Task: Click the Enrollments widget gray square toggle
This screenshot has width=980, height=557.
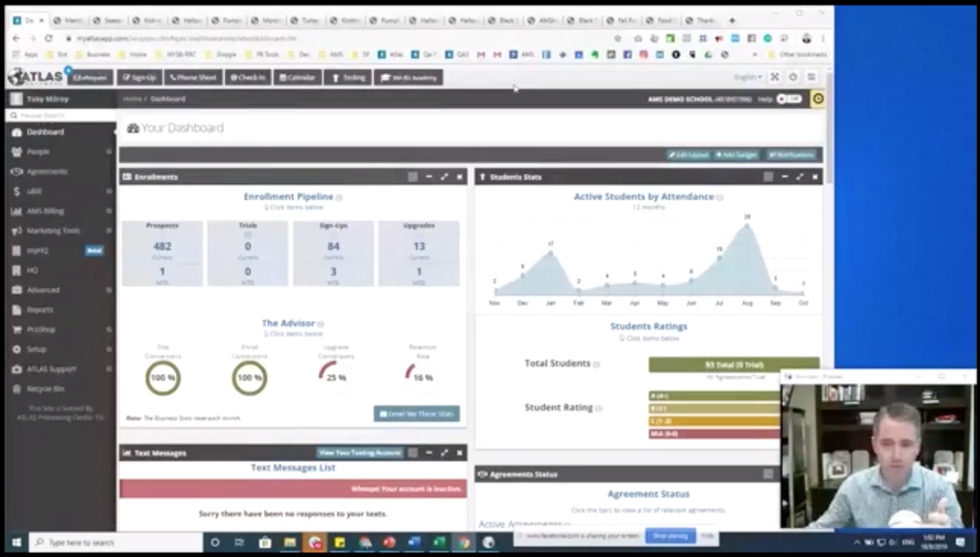Action: 413,177
